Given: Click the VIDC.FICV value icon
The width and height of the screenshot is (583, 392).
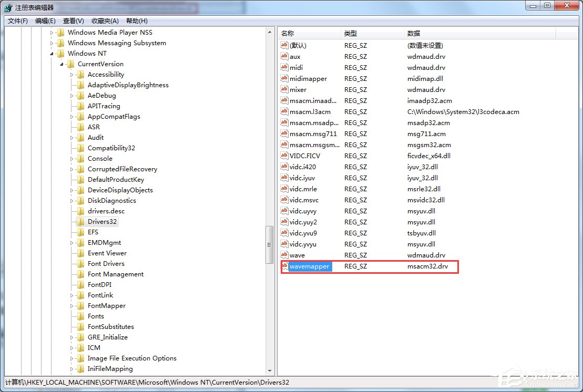Looking at the screenshot, I should [285, 156].
